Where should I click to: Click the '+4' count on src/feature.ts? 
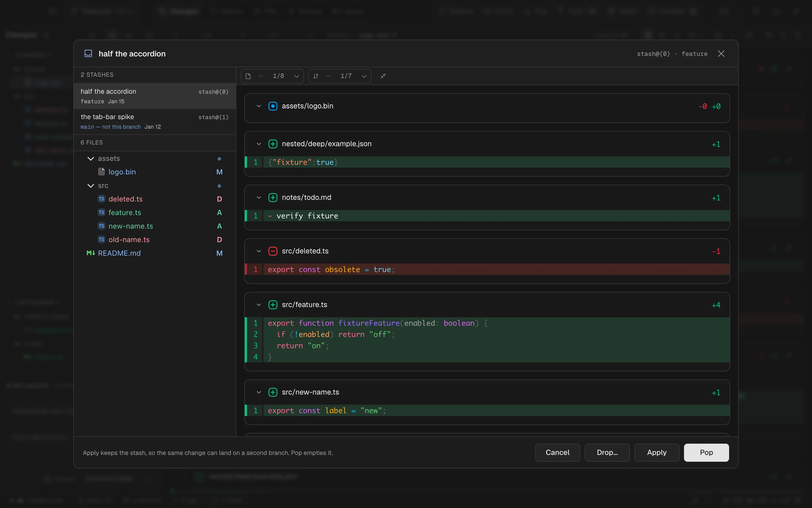coord(716,305)
